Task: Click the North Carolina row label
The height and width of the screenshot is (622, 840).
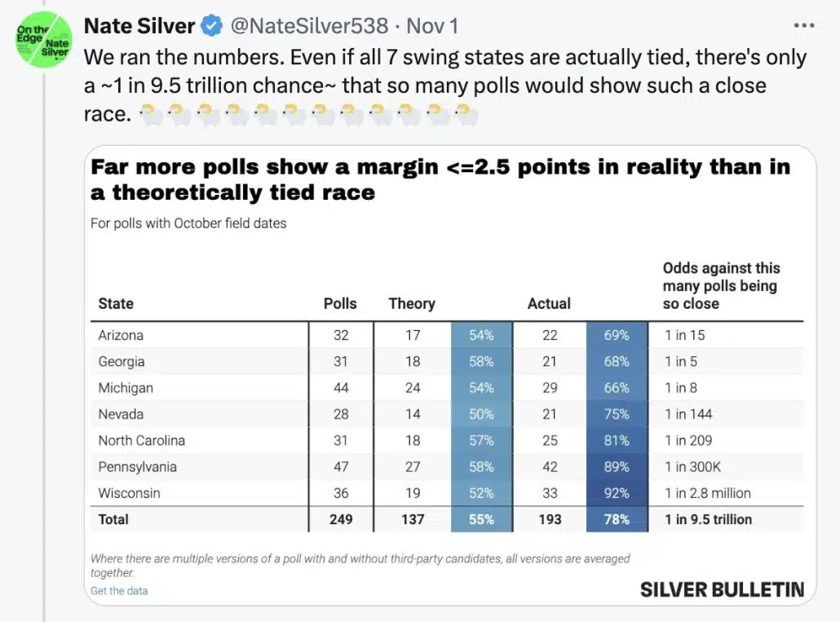Action: (x=141, y=440)
